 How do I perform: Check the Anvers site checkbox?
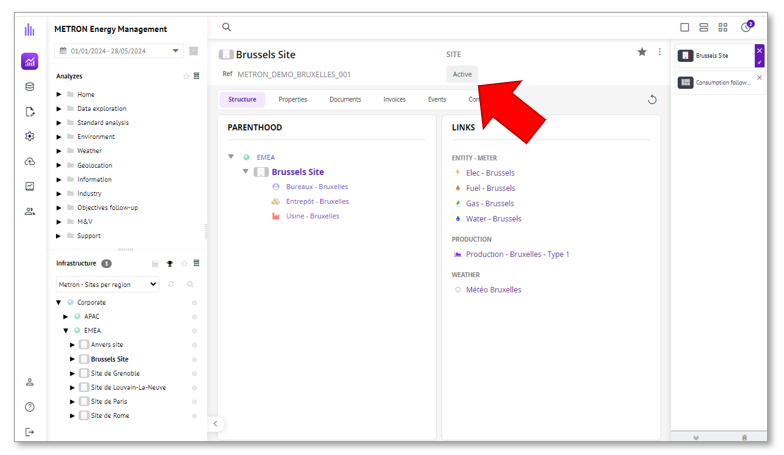(85, 345)
